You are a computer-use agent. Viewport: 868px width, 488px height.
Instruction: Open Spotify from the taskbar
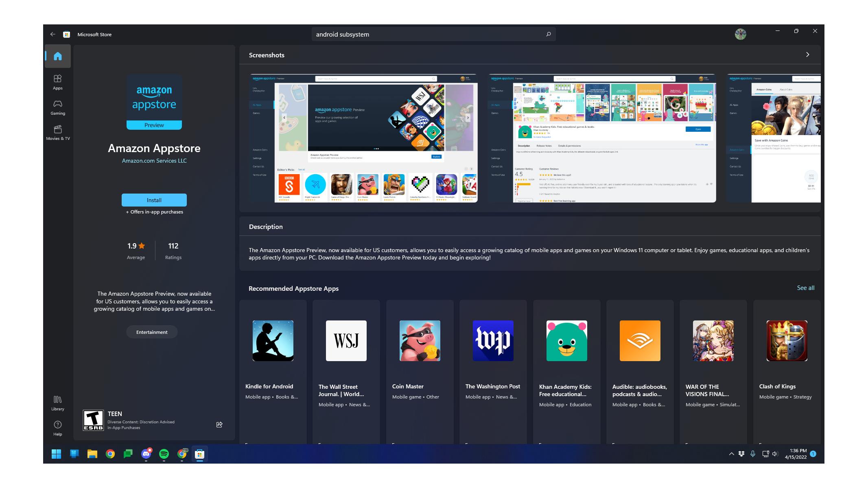tap(164, 454)
